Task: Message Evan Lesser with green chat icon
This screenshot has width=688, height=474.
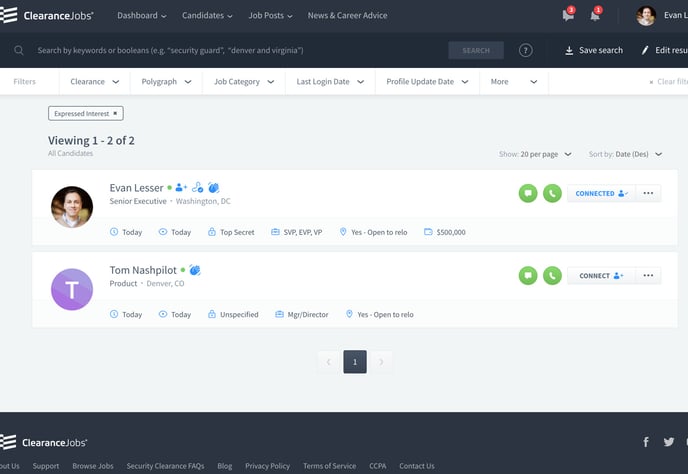Action: click(528, 193)
